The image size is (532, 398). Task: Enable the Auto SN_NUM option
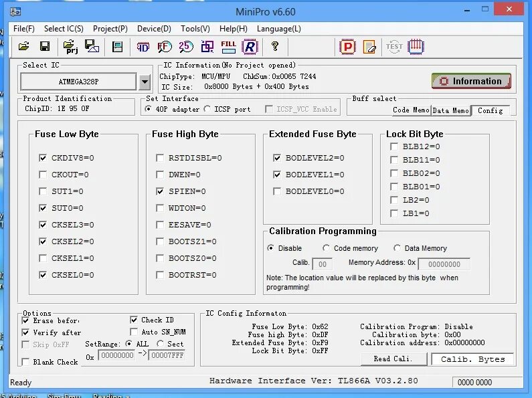[134, 332]
